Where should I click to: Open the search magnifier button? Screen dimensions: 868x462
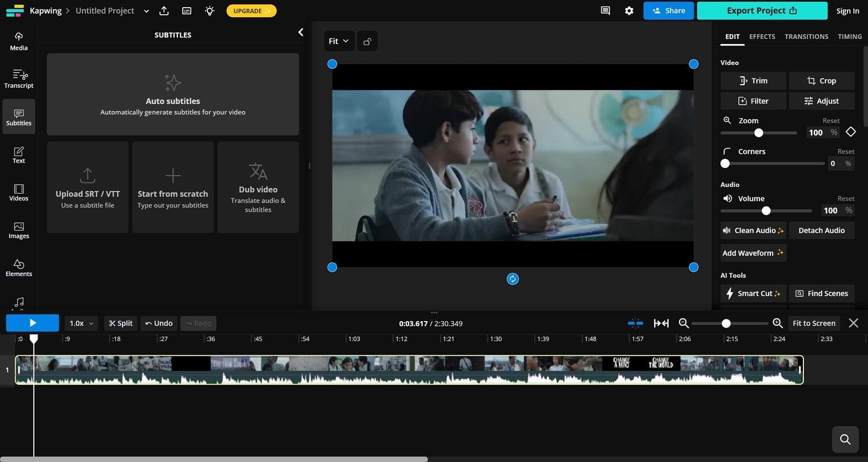click(x=845, y=439)
